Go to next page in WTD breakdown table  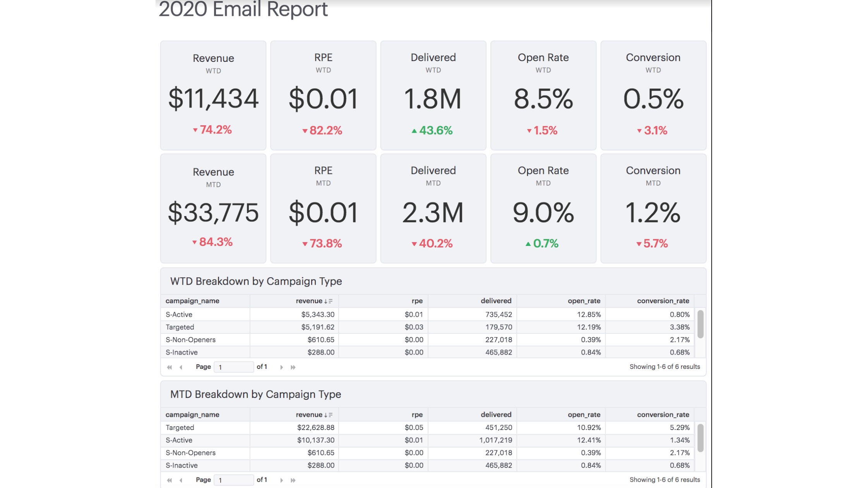point(281,367)
